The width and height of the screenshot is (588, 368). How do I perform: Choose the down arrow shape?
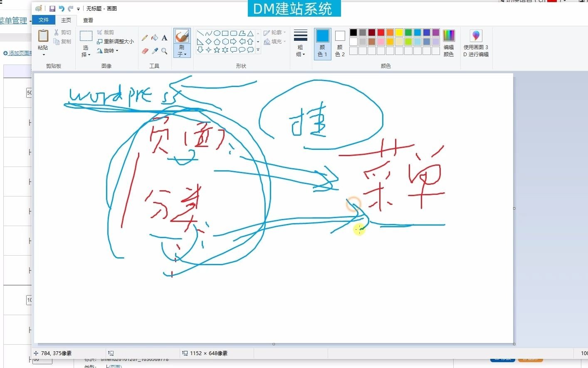tap(200, 50)
